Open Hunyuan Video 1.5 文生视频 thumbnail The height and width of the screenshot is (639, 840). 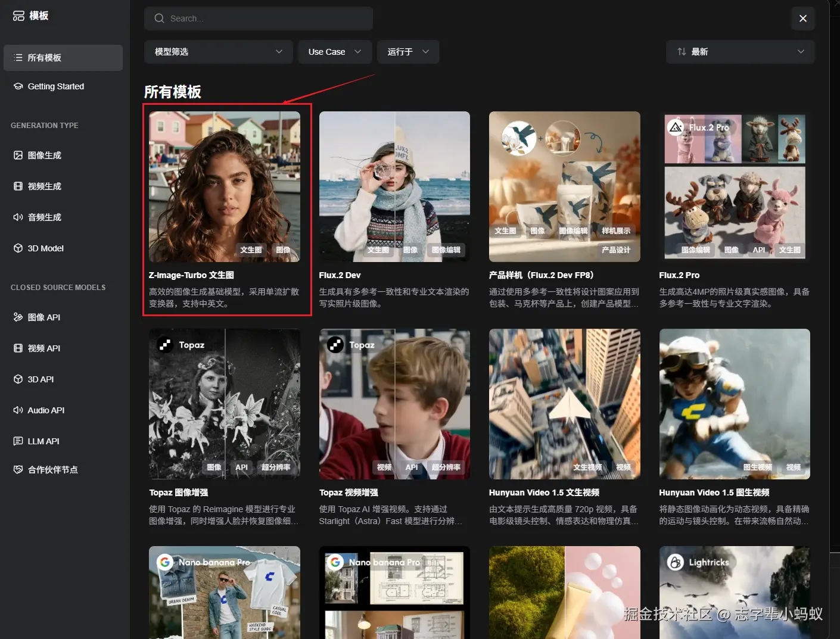565,404
